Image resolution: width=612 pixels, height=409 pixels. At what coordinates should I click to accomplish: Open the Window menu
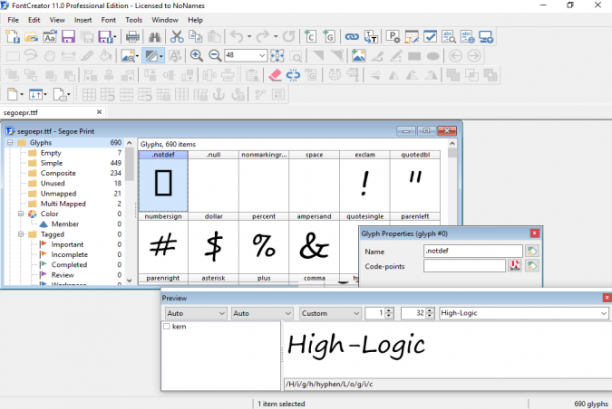[x=165, y=20]
